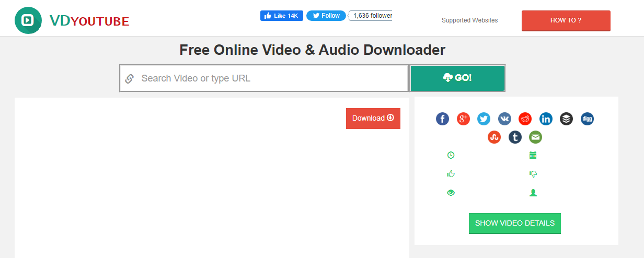The height and width of the screenshot is (258, 644).
Task: Click the red HOW TO ? button
Action: (566, 20)
